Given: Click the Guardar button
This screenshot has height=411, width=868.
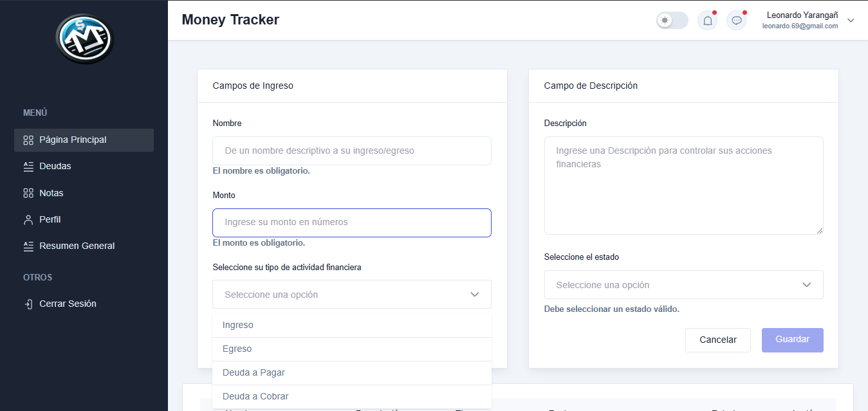Looking at the screenshot, I should 793,340.
